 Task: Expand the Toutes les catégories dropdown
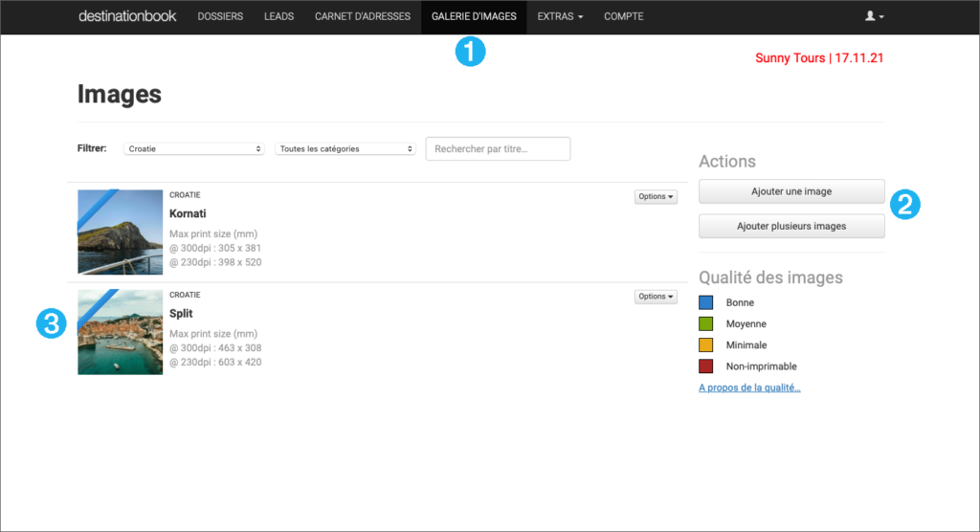point(345,149)
